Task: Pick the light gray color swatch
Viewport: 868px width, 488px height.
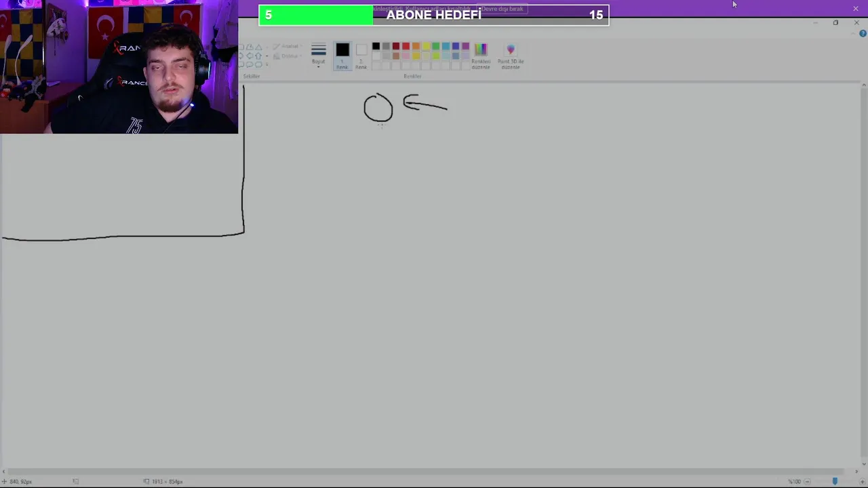Action: 386,56
